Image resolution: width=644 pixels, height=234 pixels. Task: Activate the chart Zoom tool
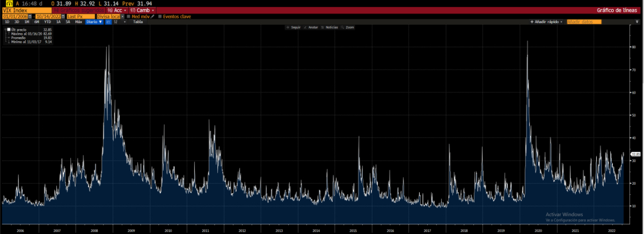point(348,27)
